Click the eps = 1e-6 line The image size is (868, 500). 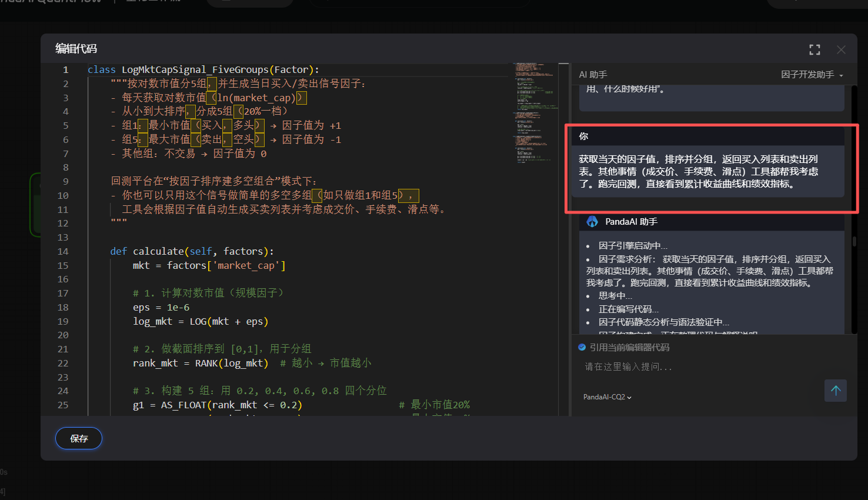click(161, 308)
